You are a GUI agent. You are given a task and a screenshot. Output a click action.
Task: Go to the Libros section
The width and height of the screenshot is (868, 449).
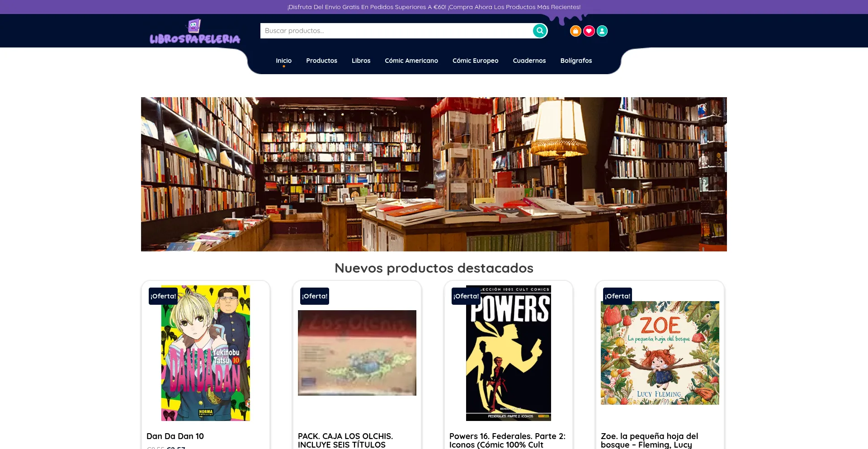[361, 60]
